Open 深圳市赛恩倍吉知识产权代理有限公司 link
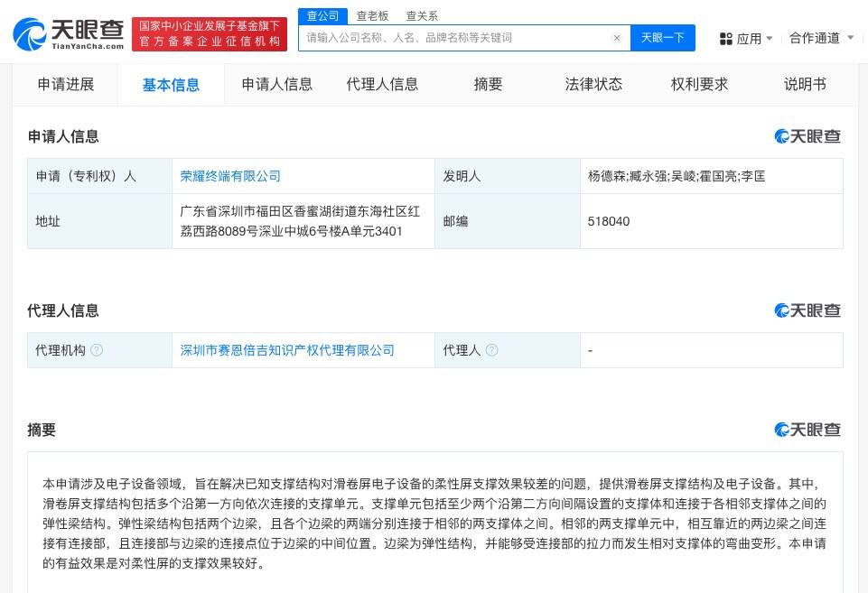 tap(287, 350)
